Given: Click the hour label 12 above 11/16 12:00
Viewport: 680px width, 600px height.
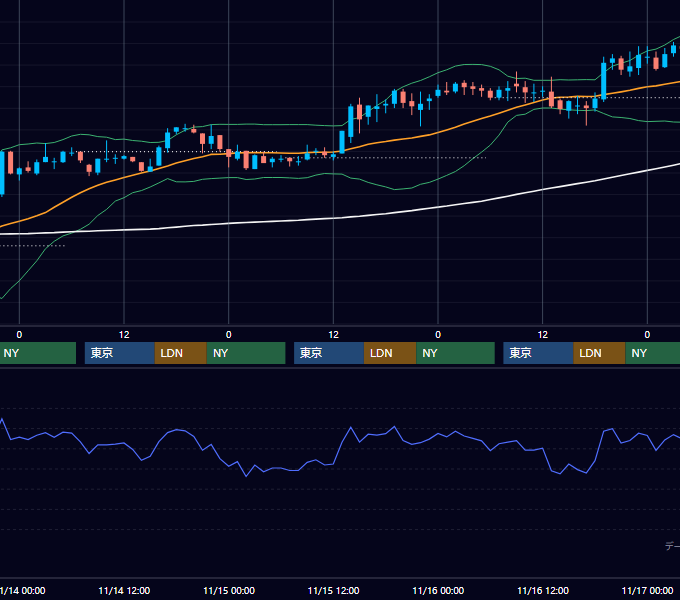Looking at the screenshot, I should click(543, 335).
